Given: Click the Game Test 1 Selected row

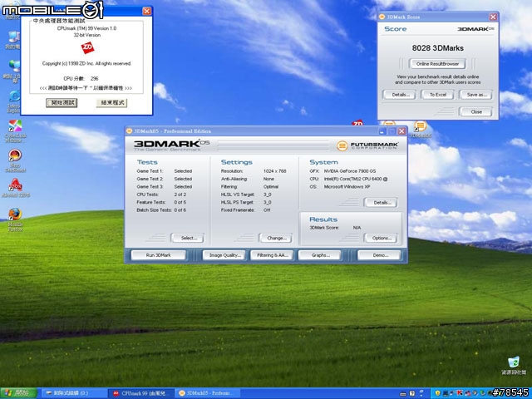Looking at the screenshot, I should (165, 171).
